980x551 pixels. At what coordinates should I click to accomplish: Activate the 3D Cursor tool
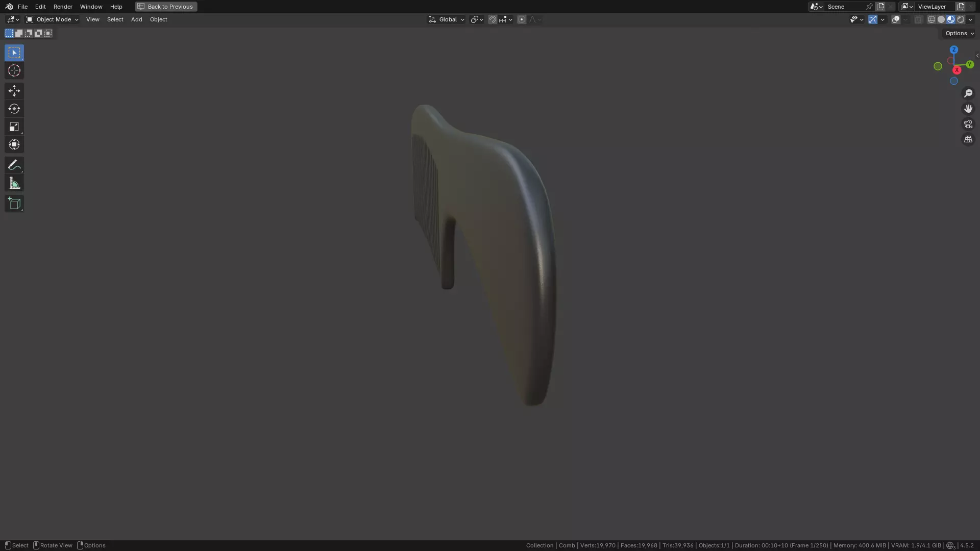click(14, 70)
